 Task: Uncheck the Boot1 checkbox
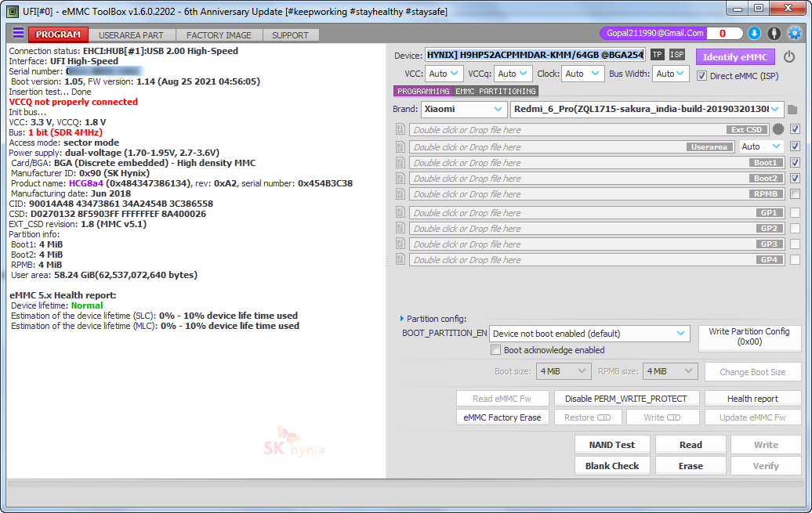(x=796, y=163)
